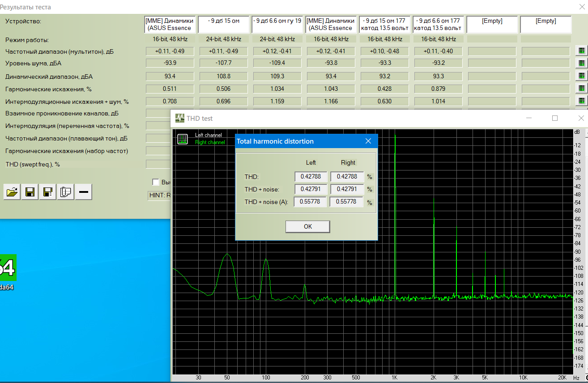The width and height of the screenshot is (588, 383).
Task: Maximize the THD test window
Action: point(555,118)
